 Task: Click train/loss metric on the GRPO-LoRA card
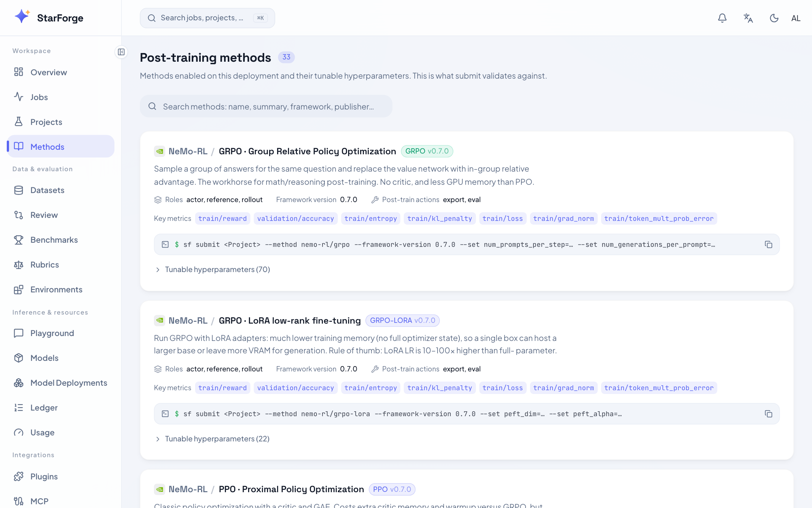pos(503,388)
